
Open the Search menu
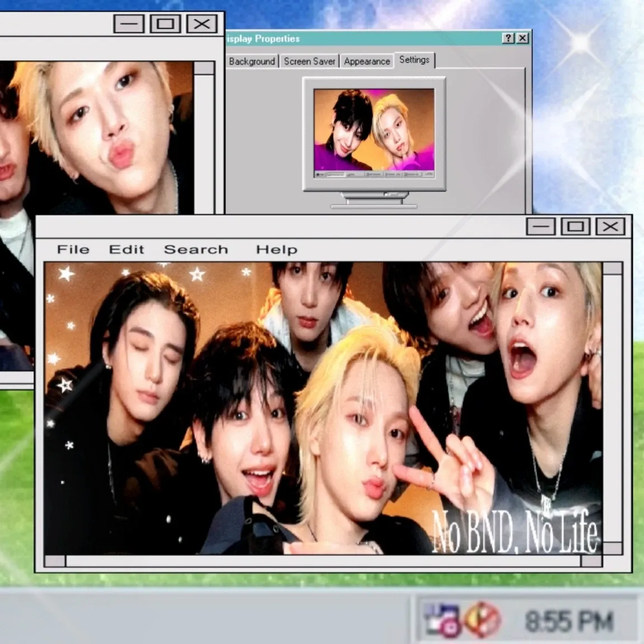(196, 250)
